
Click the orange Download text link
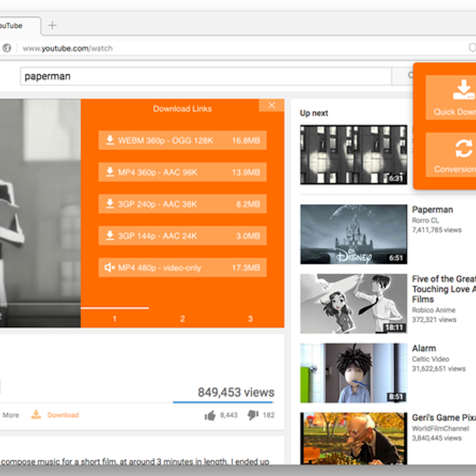[x=63, y=415]
